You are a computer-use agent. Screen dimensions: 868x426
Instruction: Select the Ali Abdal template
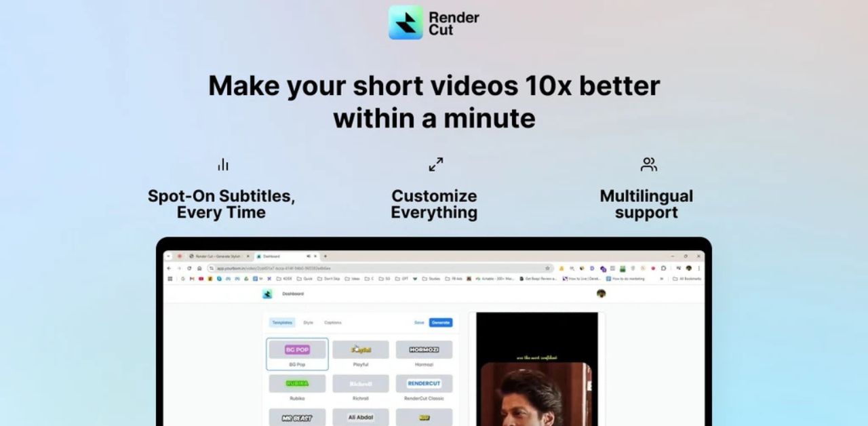[x=361, y=417]
